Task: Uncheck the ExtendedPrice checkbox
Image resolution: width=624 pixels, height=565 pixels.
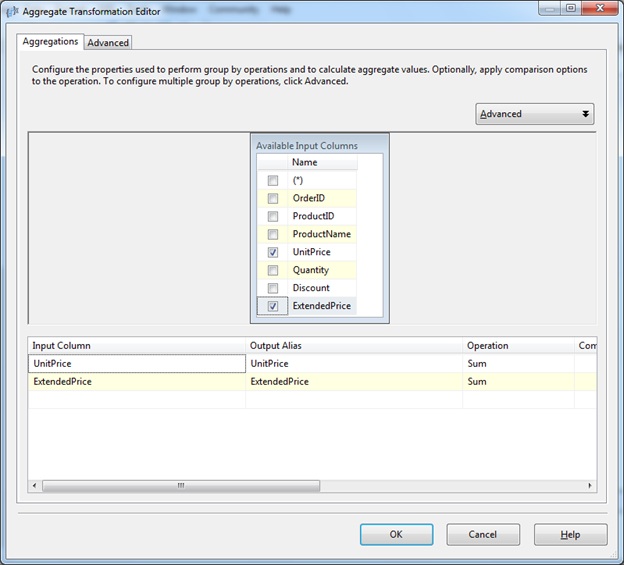Action: (x=273, y=306)
